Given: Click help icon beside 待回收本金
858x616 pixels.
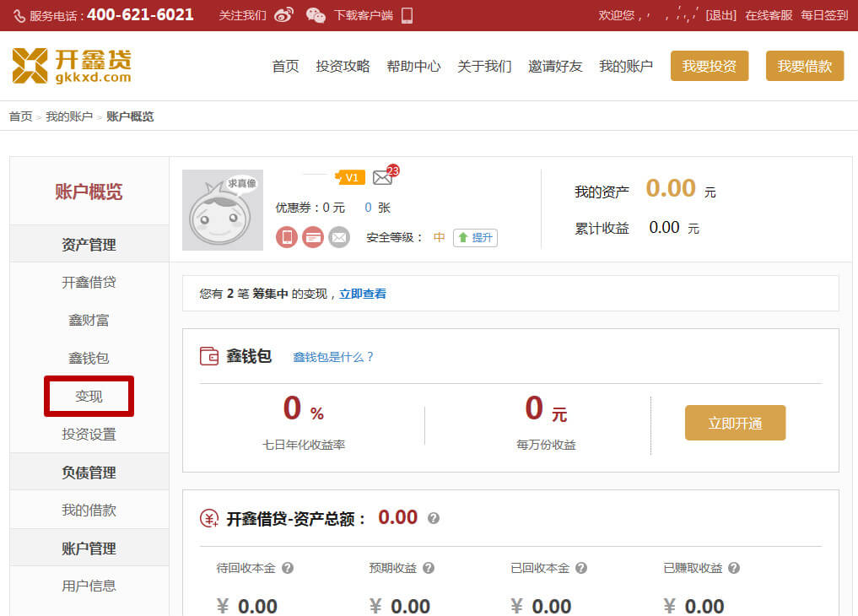Looking at the screenshot, I should click(288, 569).
